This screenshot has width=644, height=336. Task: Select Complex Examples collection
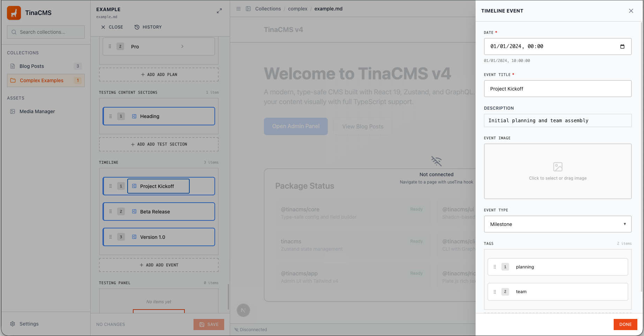click(x=46, y=80)
